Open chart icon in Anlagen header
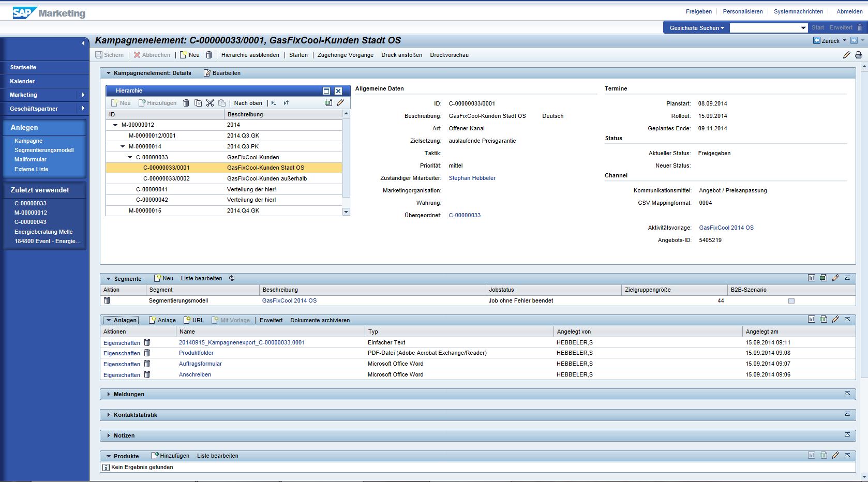Image resolution: width=868 pixels, height=482 pixels. point(811,320)
